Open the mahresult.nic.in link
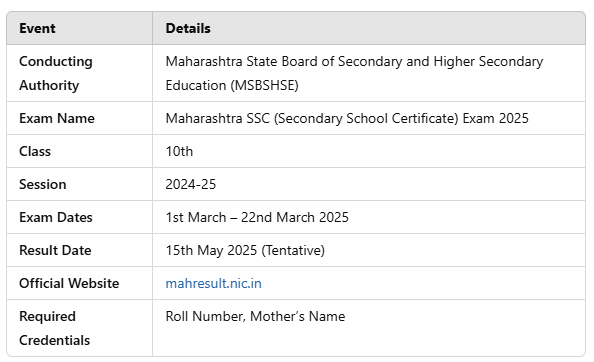This screenshot has width=594, height=362. (x=213, y=283)
